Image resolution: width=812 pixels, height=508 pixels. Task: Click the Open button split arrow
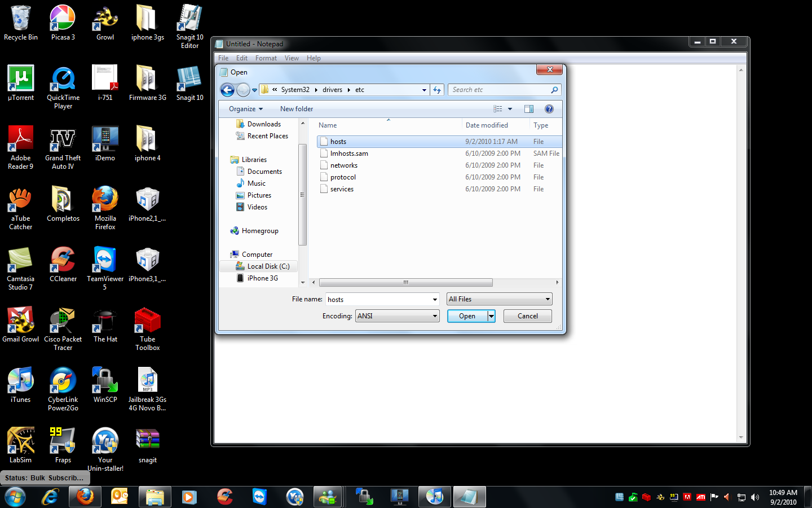tap(492, 316)
